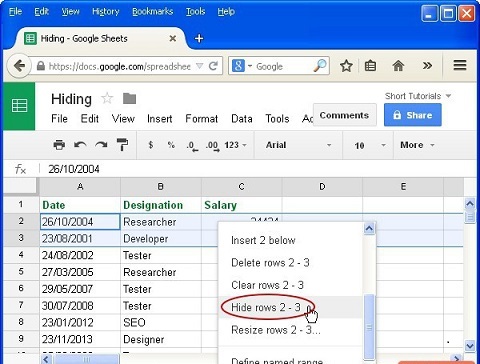Format as percent
Viewport: 480px width, 364px height.
(171, 145)
